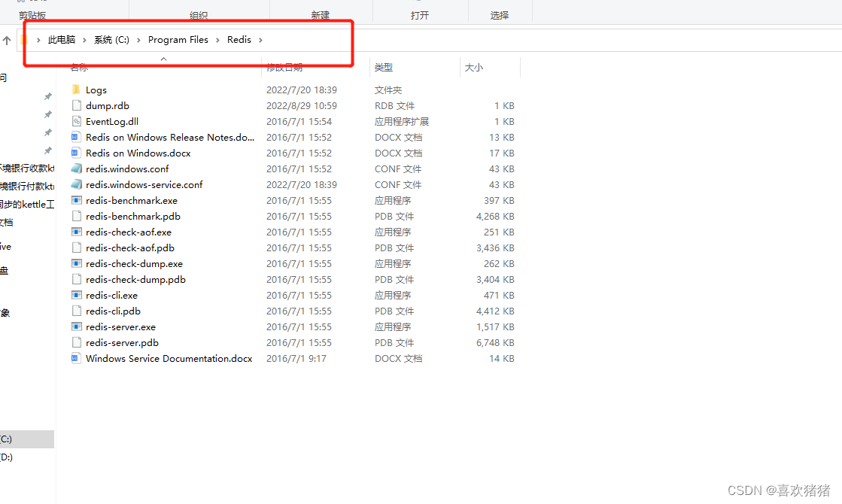Click the folder icon in address bar

tap(25, 40)
